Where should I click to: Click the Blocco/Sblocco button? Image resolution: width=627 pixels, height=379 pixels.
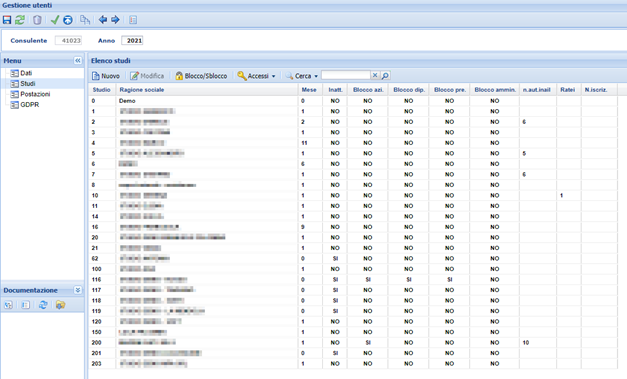click(201, 76)
